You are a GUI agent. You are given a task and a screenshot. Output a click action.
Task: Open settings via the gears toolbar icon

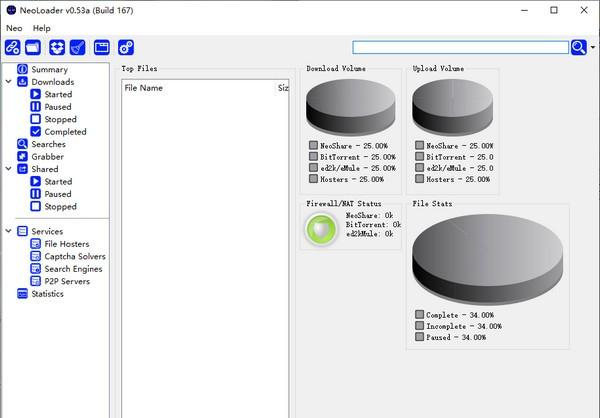(x=126, y=48)
